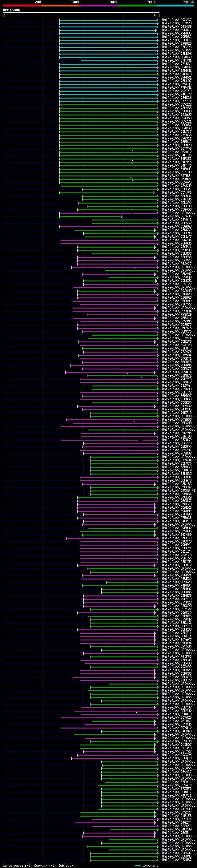Open UniRef100_Q676W5 label
Viewport: 197px width, 868px height.
tap(177, 216)
